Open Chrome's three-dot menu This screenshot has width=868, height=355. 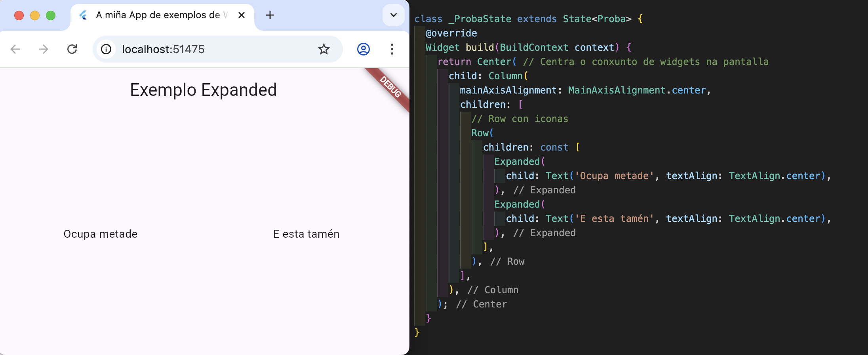click(x=392, y=49)
